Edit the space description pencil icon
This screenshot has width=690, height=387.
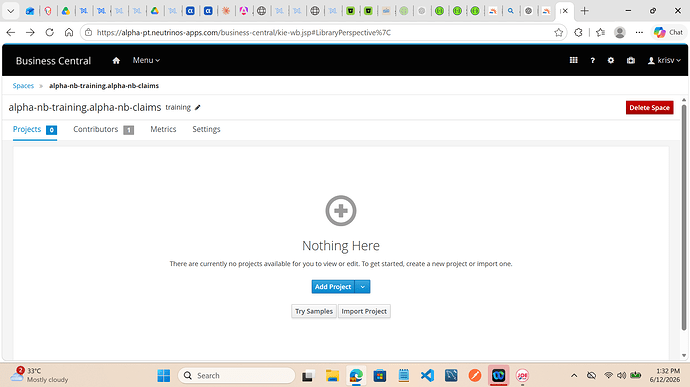click(x=198, y=107)
